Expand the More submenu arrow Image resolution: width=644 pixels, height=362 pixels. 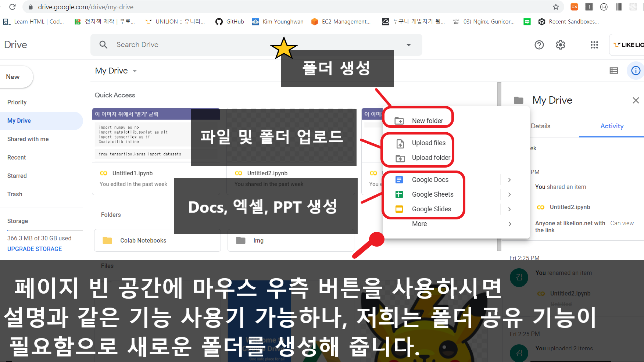coord(509,224)
